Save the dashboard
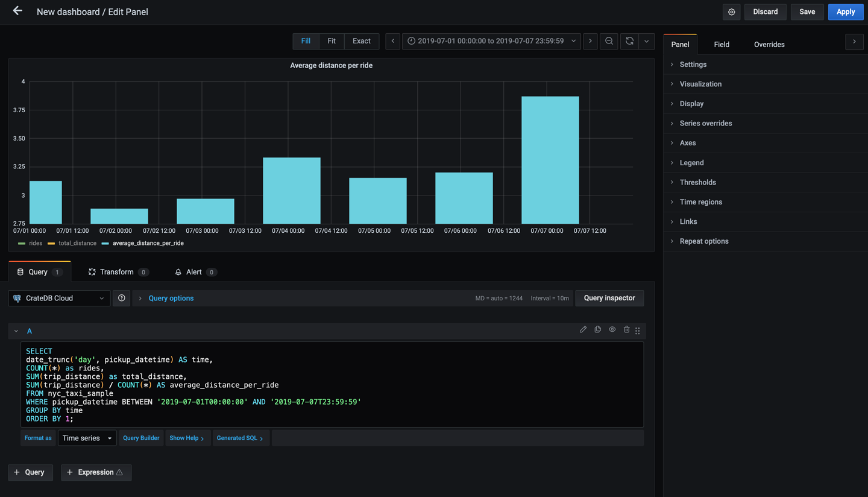 click(807, 12)
